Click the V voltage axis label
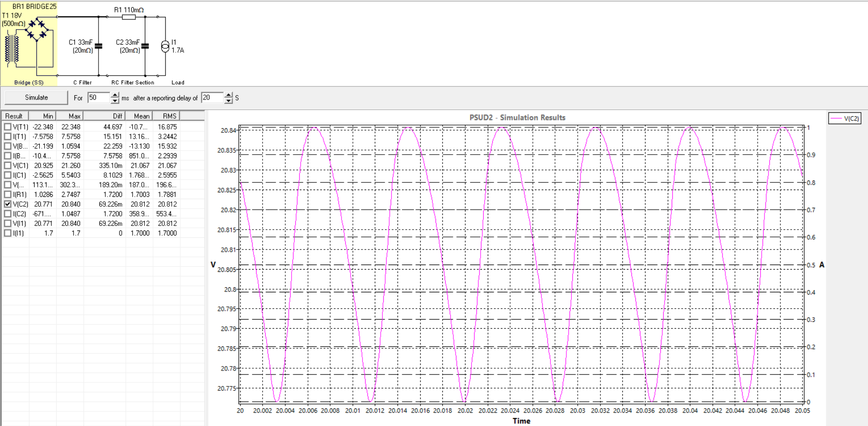This screenshot has height=426, width=868. point(213,265)
